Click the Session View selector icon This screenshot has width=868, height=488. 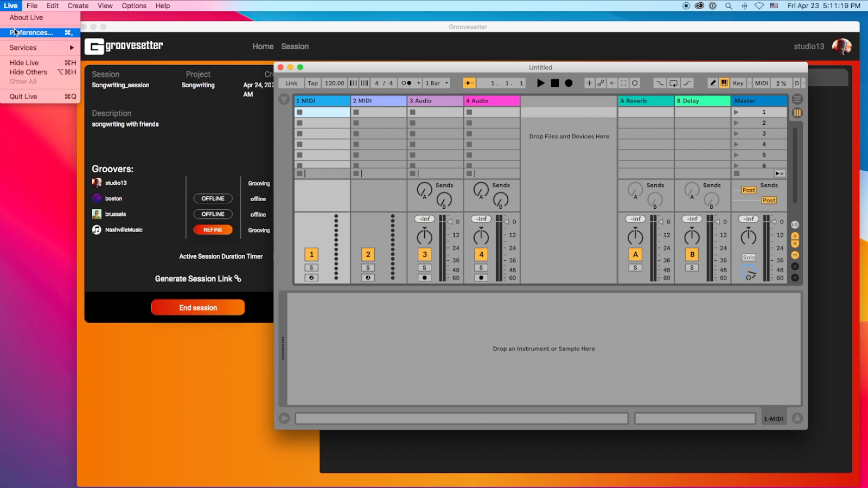797,113
